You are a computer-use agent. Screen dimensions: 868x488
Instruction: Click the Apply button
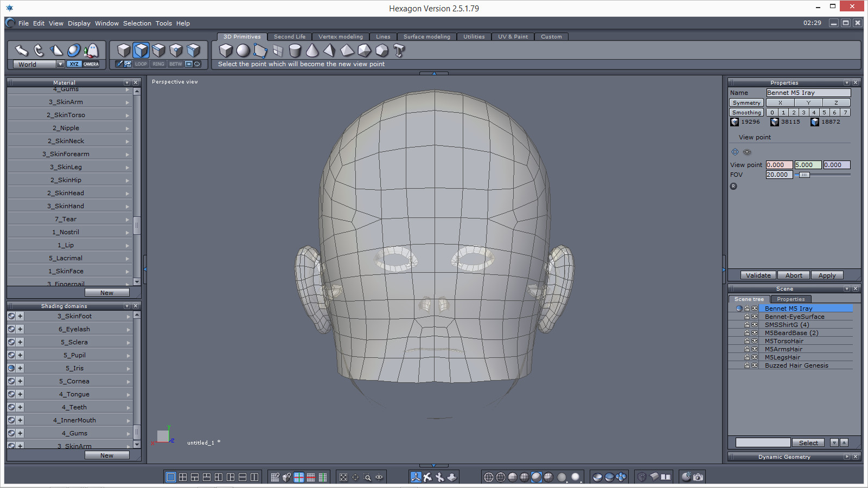click(827, 275)
